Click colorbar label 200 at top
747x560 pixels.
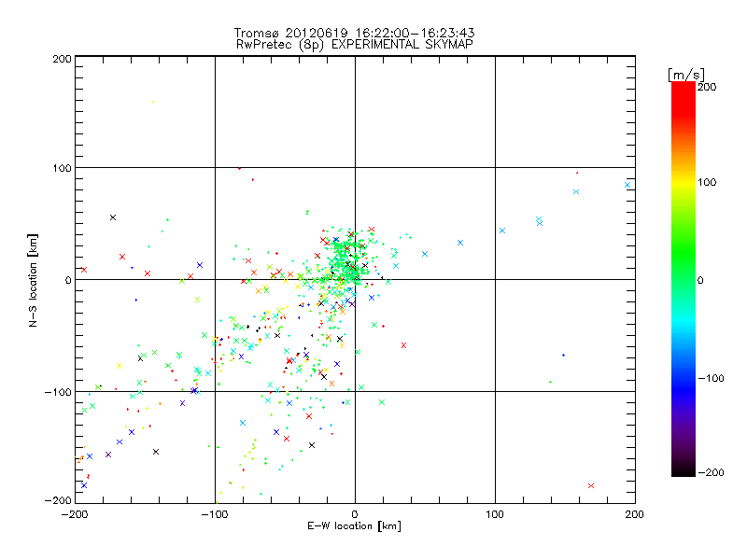707,87
